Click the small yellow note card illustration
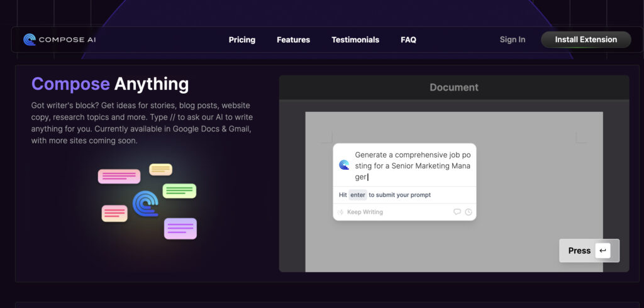 point(160,169)
